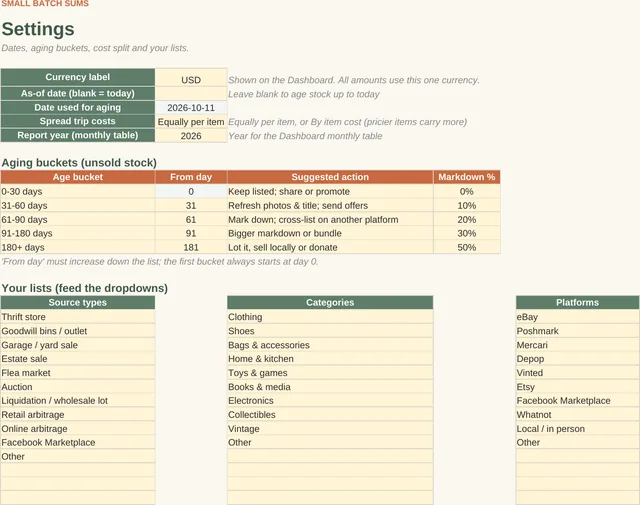This screenshot has height=505, width=640.
Task: Click the 10% markdown cell
Action: click(467, 205)
